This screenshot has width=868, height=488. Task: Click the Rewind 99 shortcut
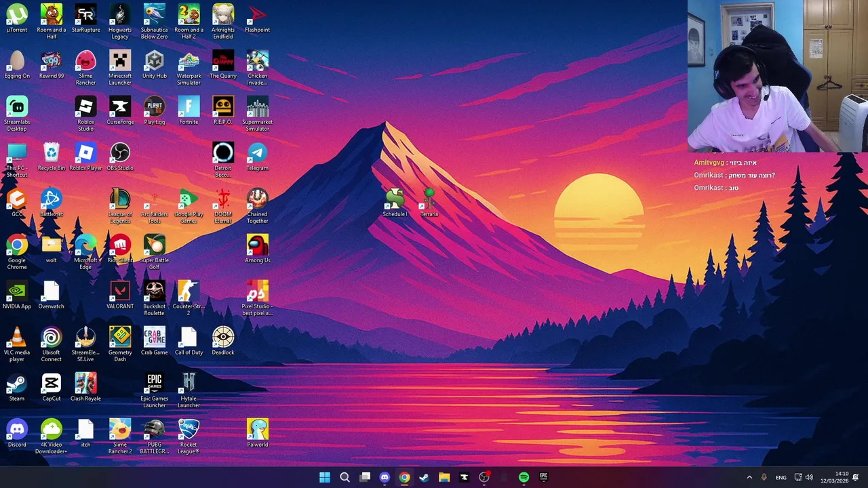coord(52,65)
